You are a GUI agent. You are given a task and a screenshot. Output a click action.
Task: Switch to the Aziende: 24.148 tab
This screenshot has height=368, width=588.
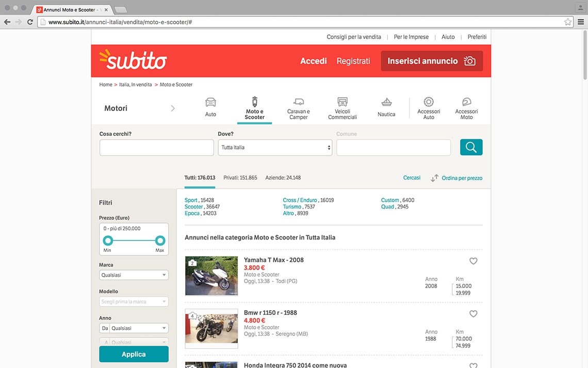pos(283,178)
